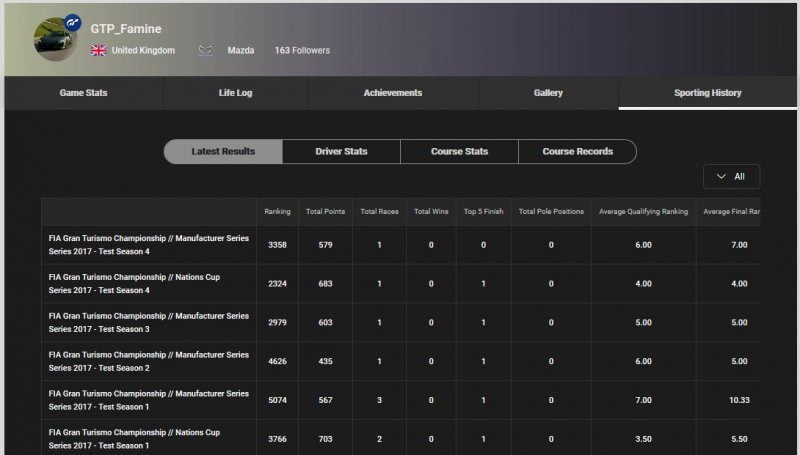This screenshot has width=800, height=455.
Task: Expand the All filter dropdown
Action: click(x=731, y=176)
